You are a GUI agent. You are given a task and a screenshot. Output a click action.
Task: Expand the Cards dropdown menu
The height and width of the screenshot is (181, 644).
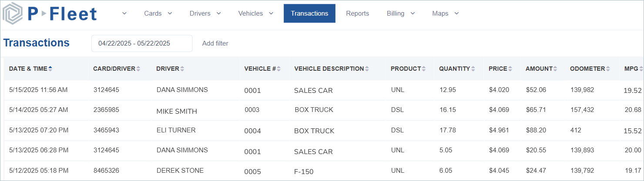pos(158,13)
